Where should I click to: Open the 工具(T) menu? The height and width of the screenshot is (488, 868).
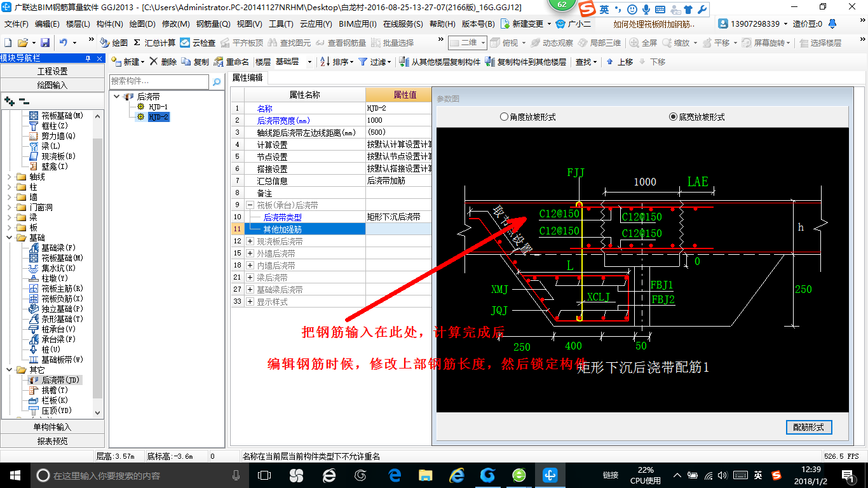(281, 24)
